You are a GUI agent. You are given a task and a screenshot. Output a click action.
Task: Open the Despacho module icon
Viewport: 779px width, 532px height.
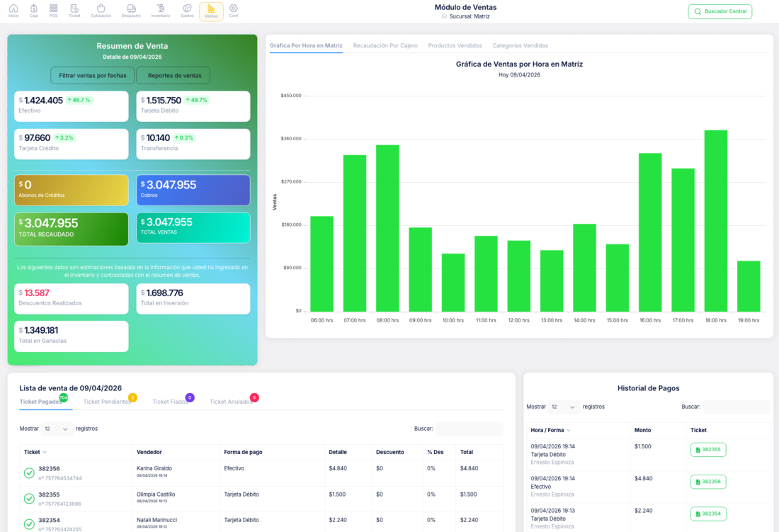coord(131,11)
